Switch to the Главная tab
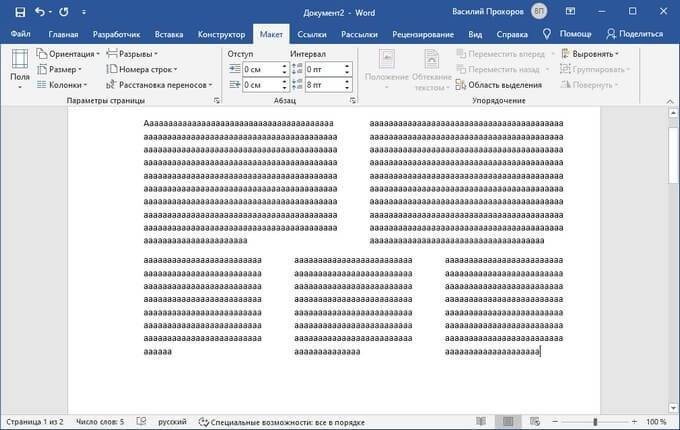This screenshot has width=680, height=430. coord(63,34)
